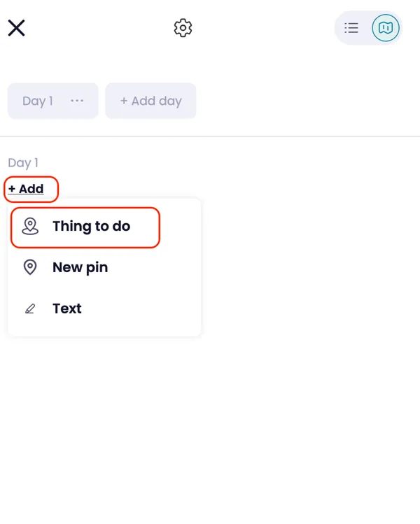Close the itinerary panel with the X

pos(16,28)
